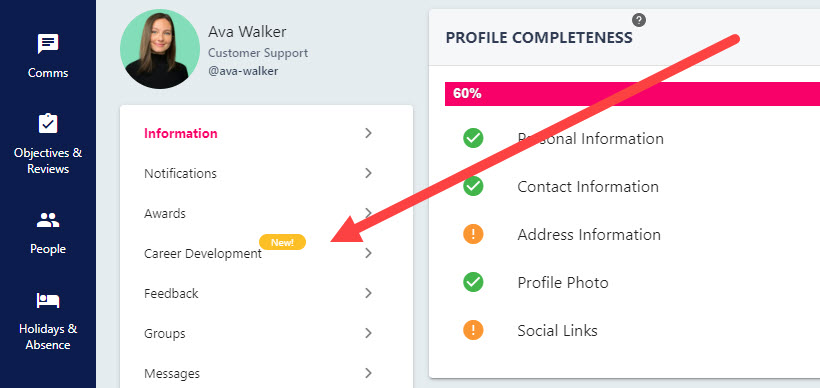Open the Comms chat icon
Screen dimensions: 820x388
[x=48, y=44]
